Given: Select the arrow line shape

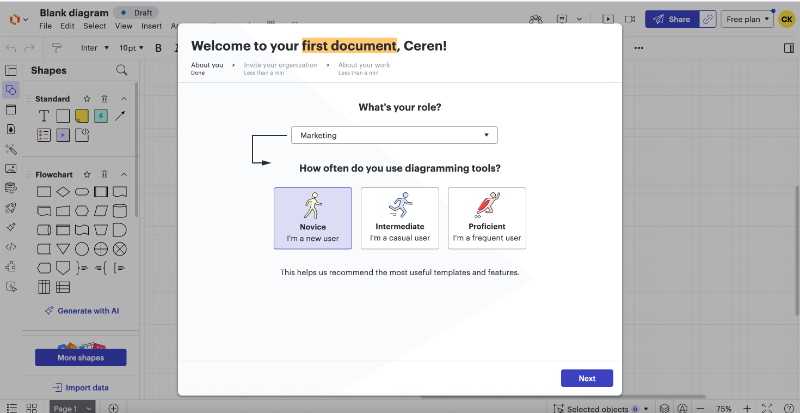Looking at the screenshot, I should tap(120, 116).
